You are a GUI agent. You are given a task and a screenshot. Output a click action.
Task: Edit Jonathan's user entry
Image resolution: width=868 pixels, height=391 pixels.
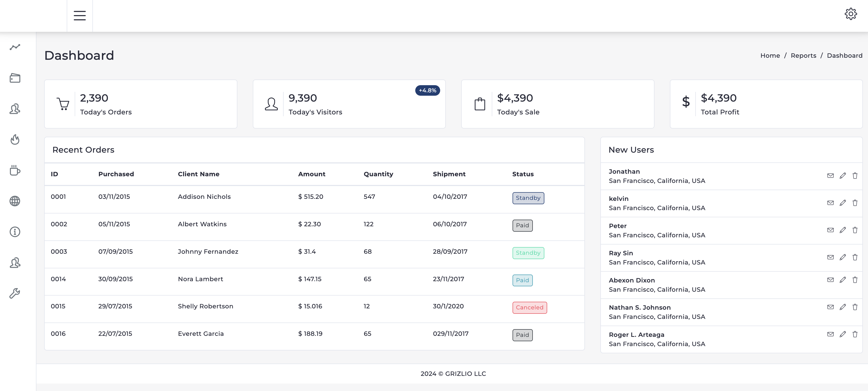point(843,175)
